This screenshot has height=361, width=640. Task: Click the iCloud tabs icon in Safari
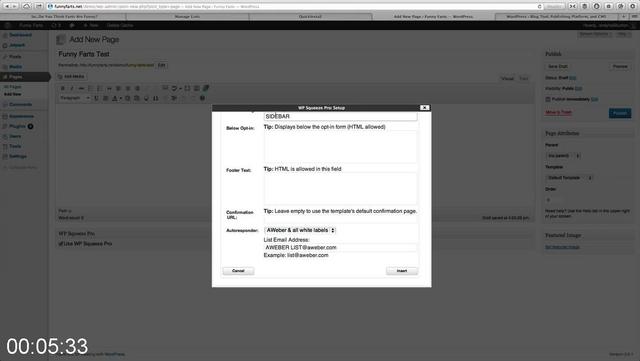[x=27, y=6]
